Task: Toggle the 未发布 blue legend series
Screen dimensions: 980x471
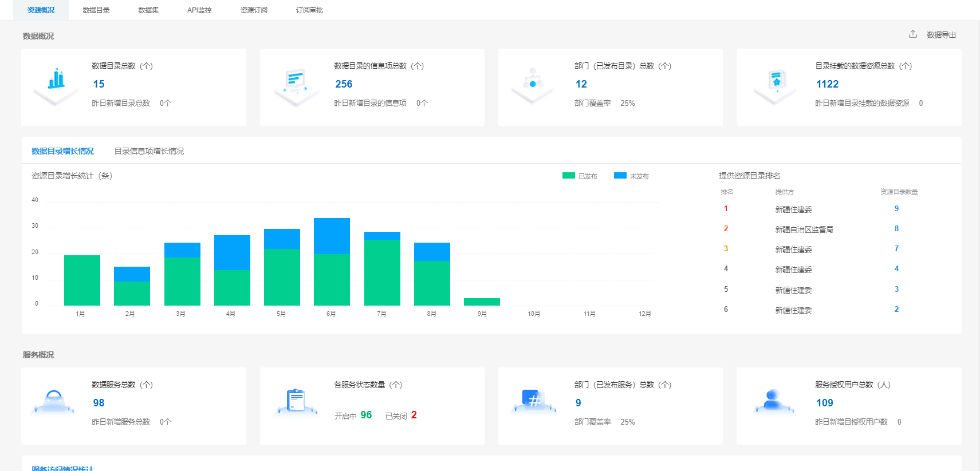Action: coord(631,176)
